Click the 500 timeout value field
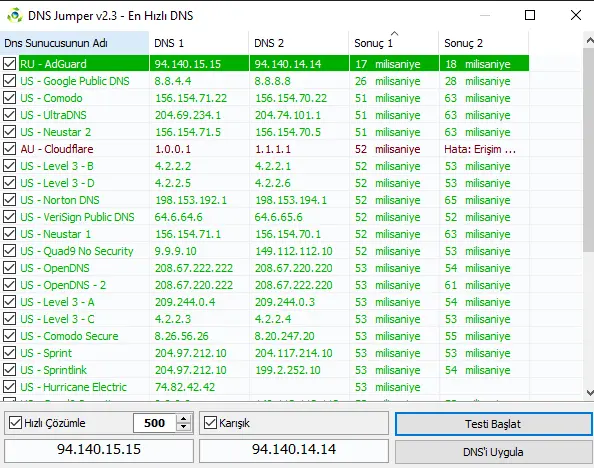The width and height of the screenshot is (594, 468). (155, 423)
